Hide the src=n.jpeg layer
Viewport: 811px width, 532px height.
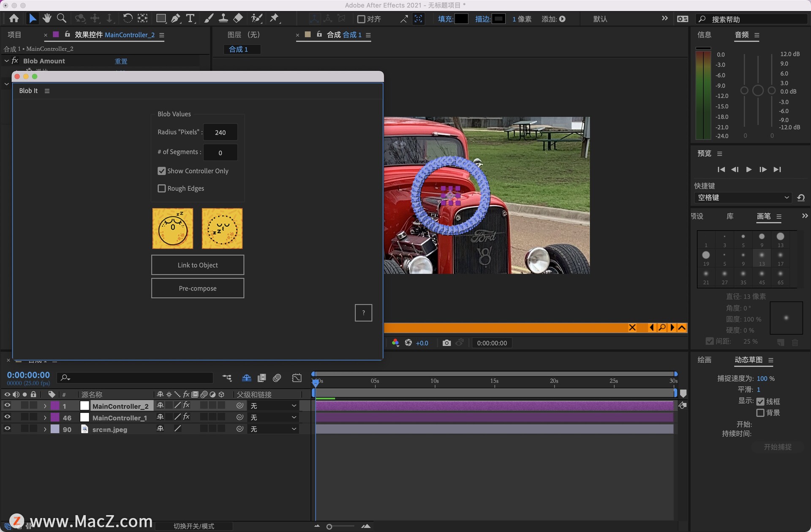(x=7, y=429)
